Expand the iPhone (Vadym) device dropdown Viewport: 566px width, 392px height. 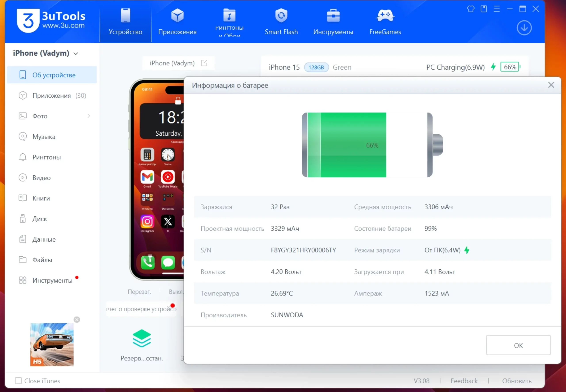[x=76, y=53]
